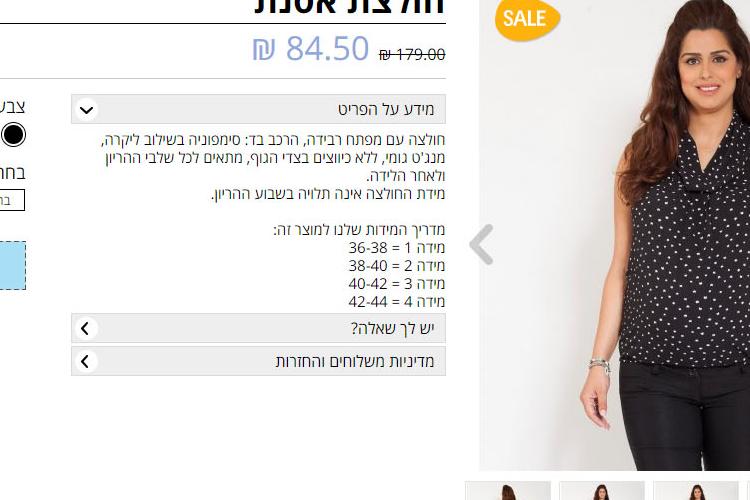The width and height of the screenshot is (750, 500).
Task: Click the sale price 84.50 ₪
Action: click(311, 48)
